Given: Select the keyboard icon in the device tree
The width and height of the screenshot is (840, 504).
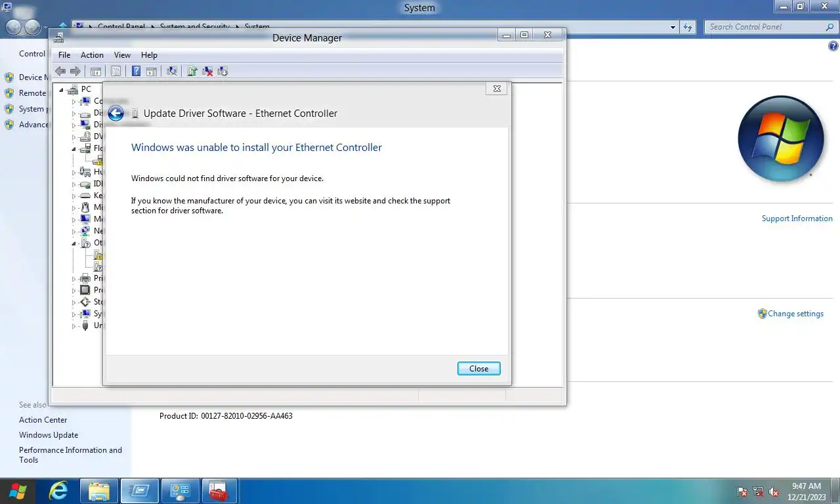Looking at the screenshot, I should [x=85, y=196].
